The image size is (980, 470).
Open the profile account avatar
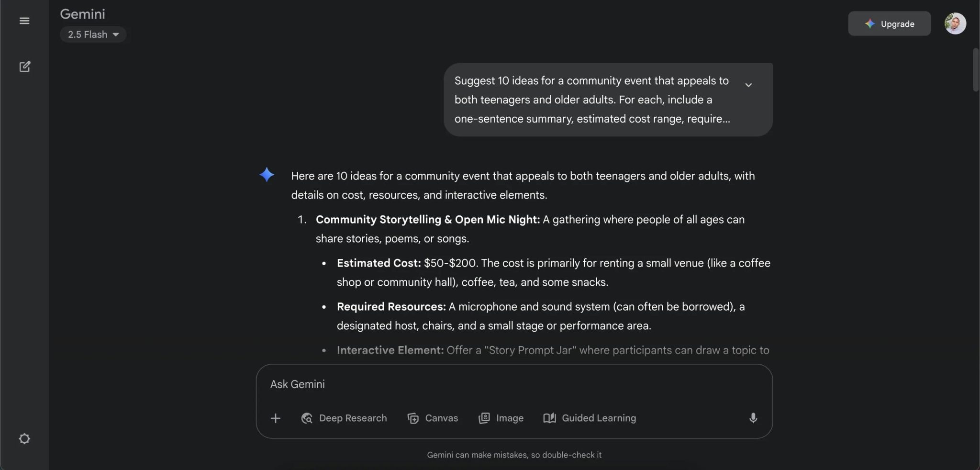tap(955, 23)
